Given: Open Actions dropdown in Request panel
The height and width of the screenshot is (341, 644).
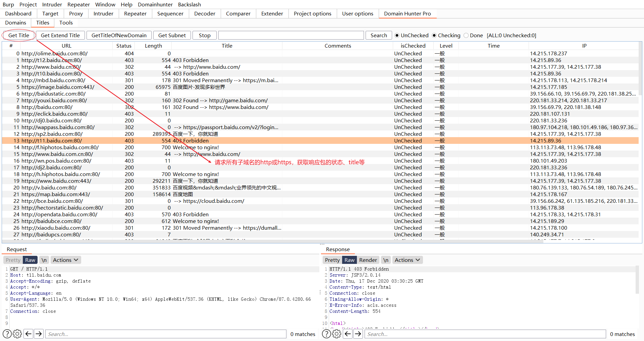Looking at the screenshot, I should coord(65,260).
